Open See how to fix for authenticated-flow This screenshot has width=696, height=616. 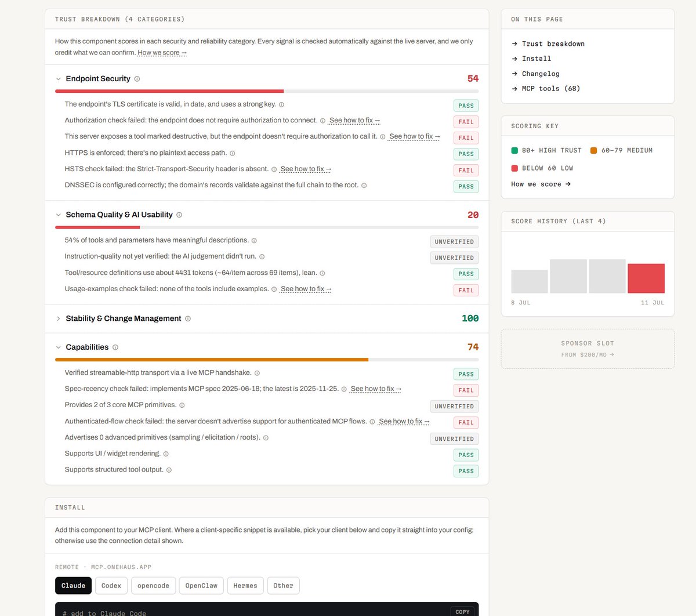coord(404,422)
